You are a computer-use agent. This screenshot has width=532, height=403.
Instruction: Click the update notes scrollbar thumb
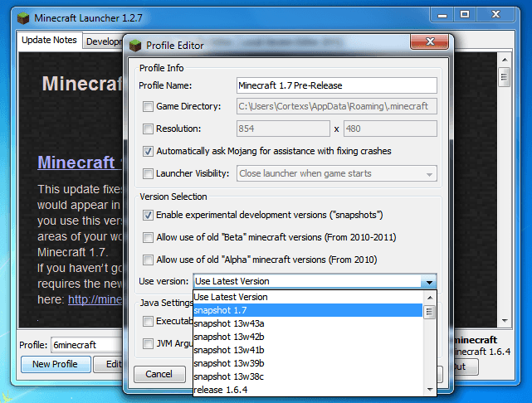click(x=504, y=77)
